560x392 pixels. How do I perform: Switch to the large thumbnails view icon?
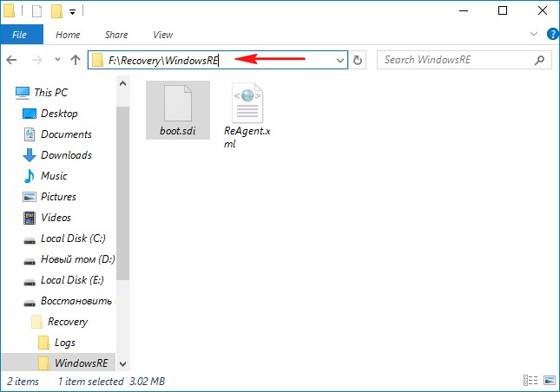[547, 382]
